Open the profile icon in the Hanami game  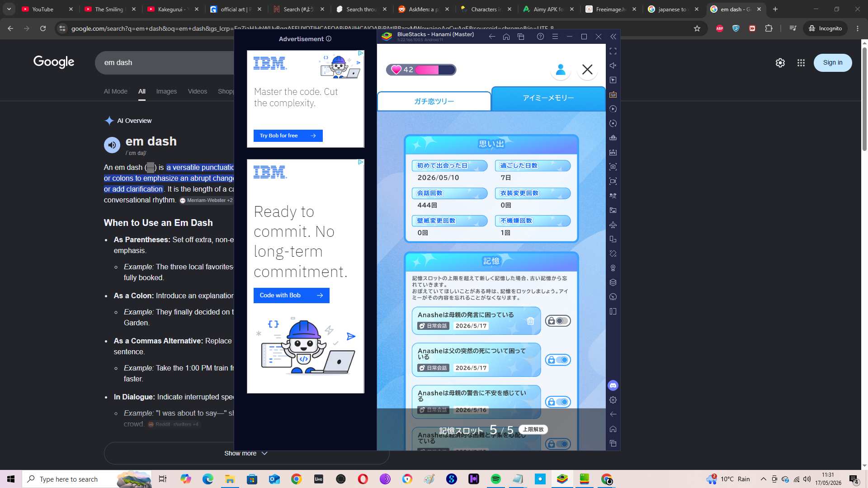(x=561, y=70)
